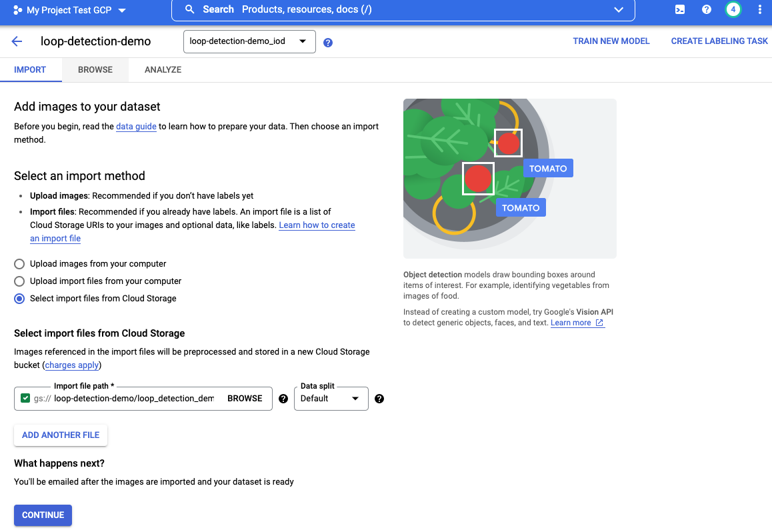Image resolution: width=772 pixels, height=532 pixels.
Task: Click the What happens next? heading
Action: coord(59,463)
